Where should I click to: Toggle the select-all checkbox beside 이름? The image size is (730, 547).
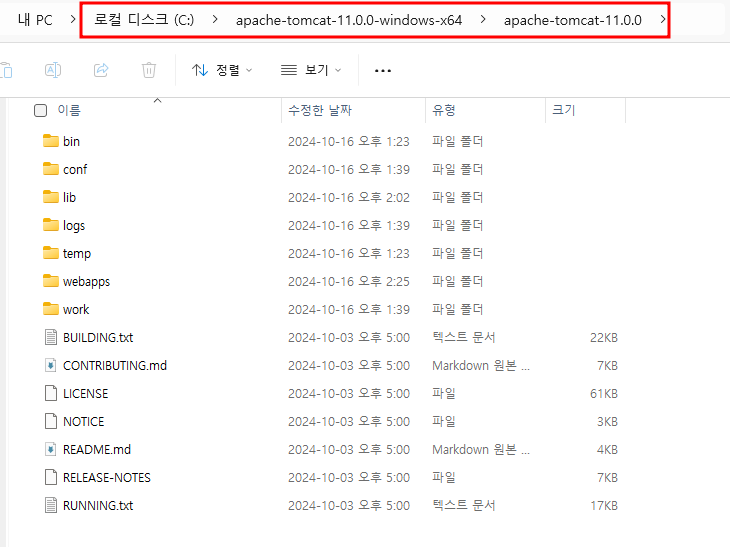tap(41, 110)
